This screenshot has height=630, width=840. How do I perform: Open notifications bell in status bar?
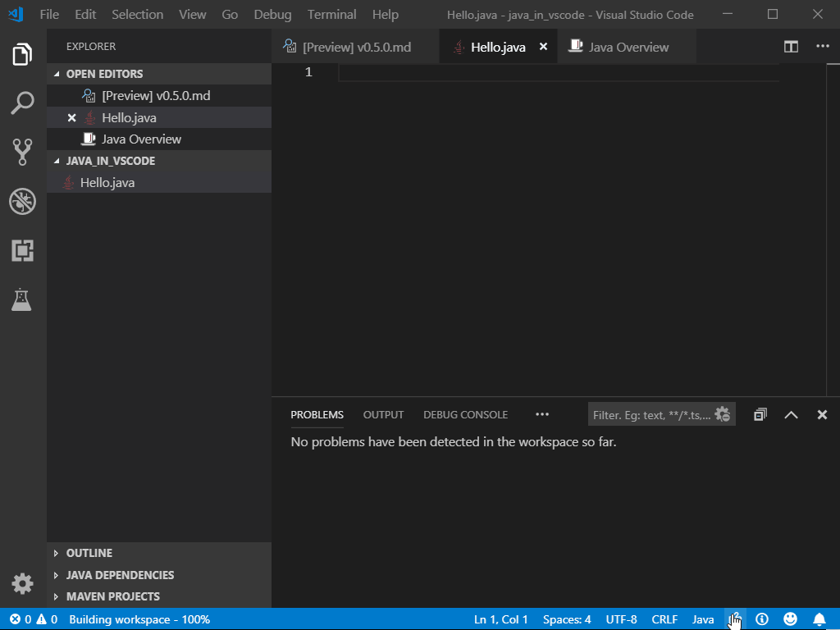coord(819,619)
